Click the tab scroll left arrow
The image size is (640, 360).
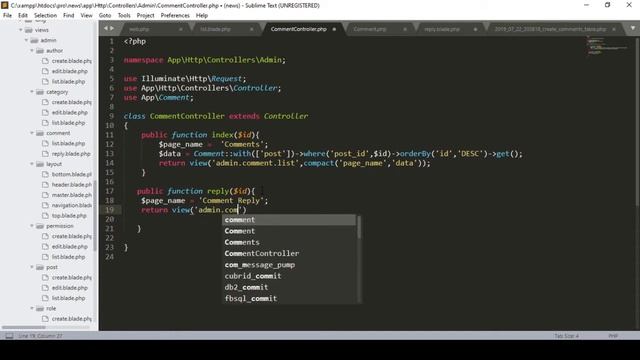106,29
